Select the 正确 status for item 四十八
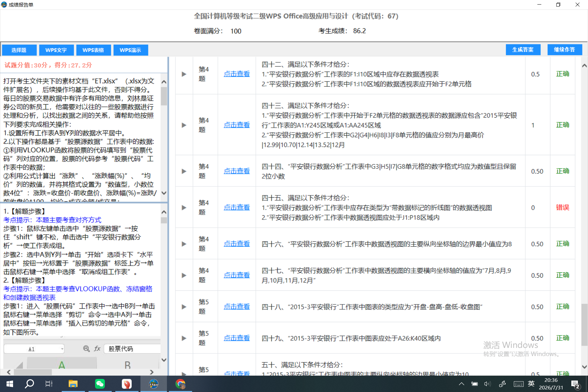 point(563,307)
